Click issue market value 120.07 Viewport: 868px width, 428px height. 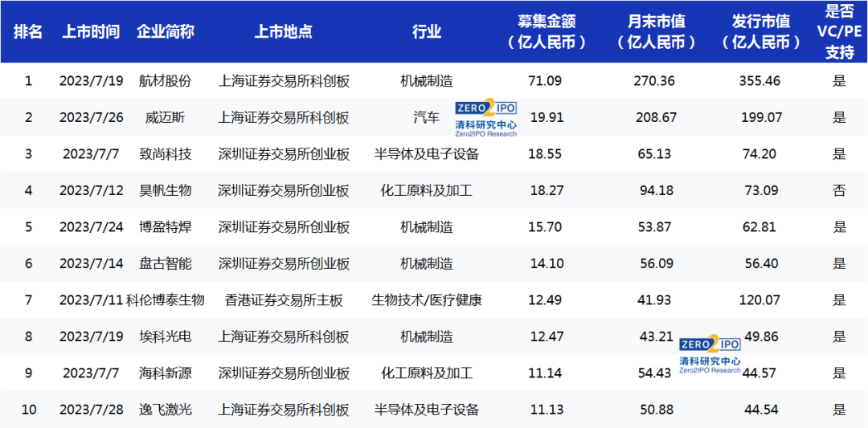[759, 300]
